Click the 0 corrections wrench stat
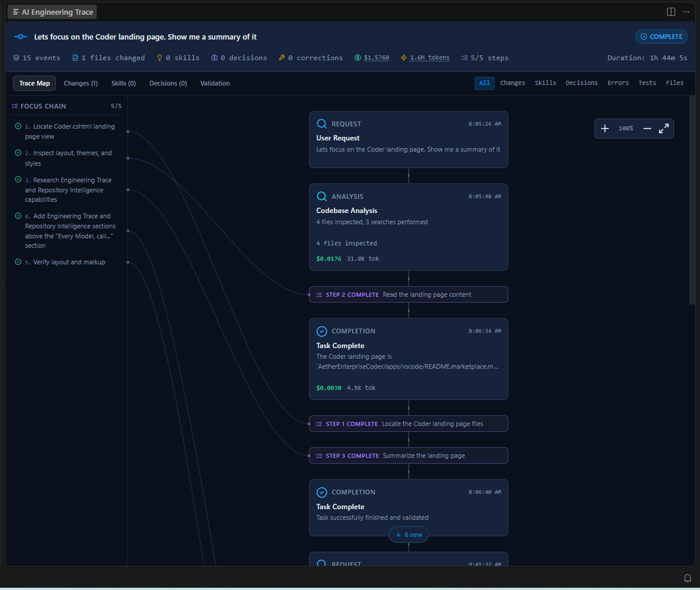 point(311,58)
